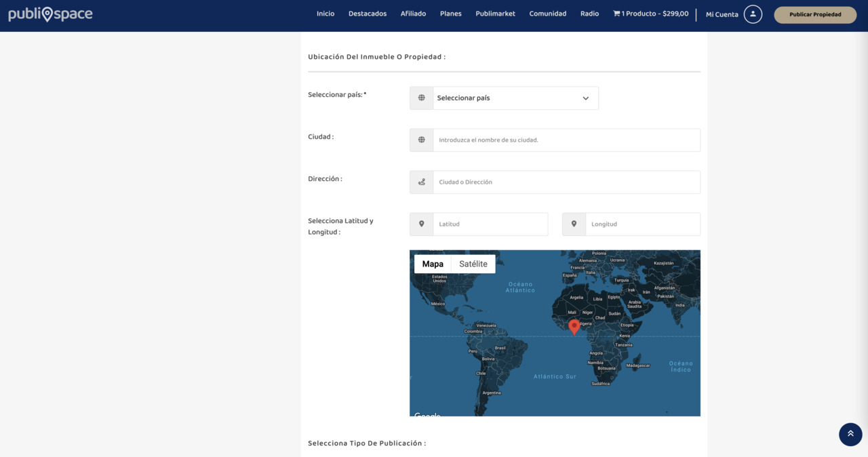Switch the map to Satélite view
This screenshot has width=868, height=457.
click(473, 264)
